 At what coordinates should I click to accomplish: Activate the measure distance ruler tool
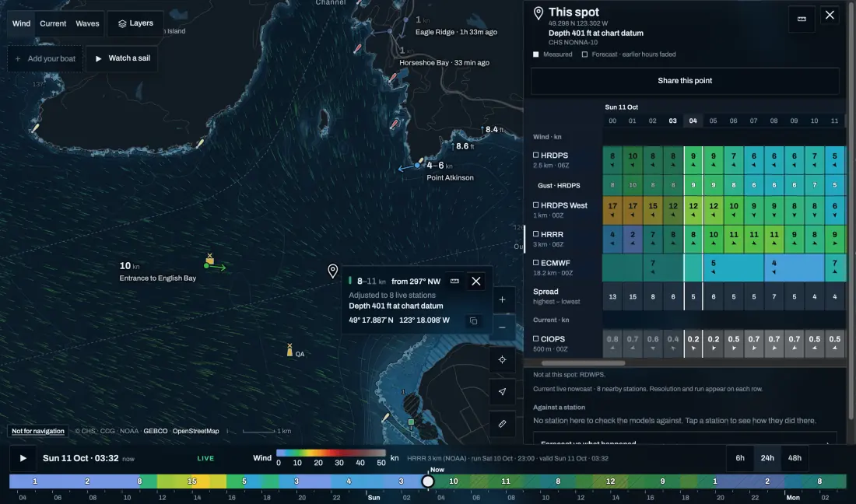click(x=502, y=424)
